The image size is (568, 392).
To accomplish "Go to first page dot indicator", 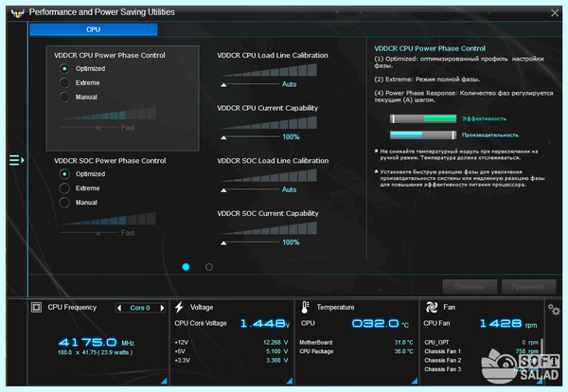I will click(x=186, y=267).
